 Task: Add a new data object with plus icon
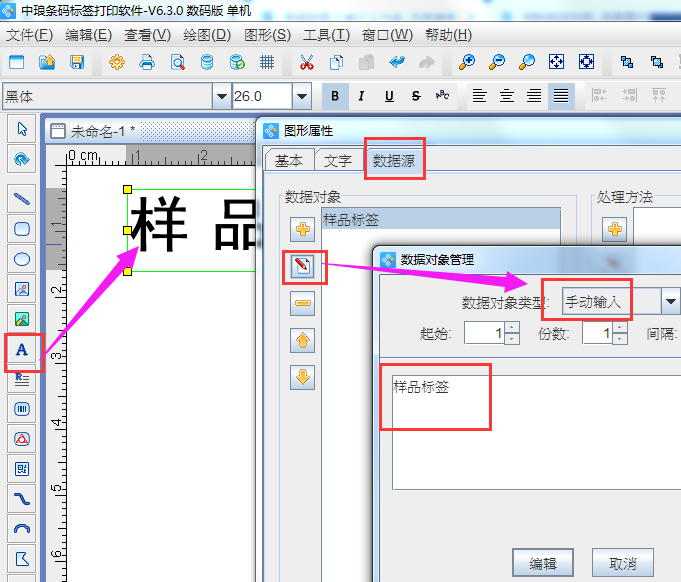303,229
